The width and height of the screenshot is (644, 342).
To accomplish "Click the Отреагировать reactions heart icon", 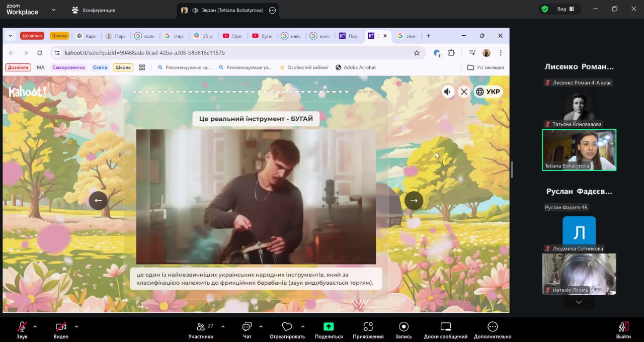I will pyautogui.click(x=287, y=326).
